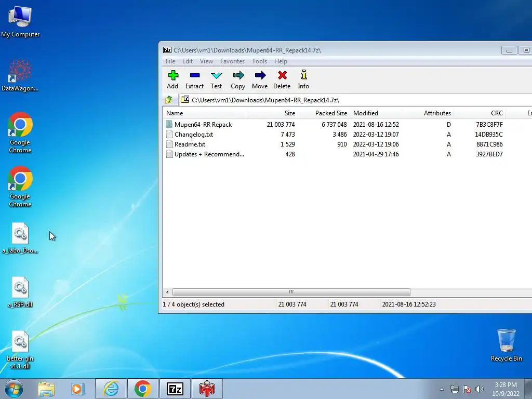
Task: Switch to Chrome in the taskbar
Action: 142,389
